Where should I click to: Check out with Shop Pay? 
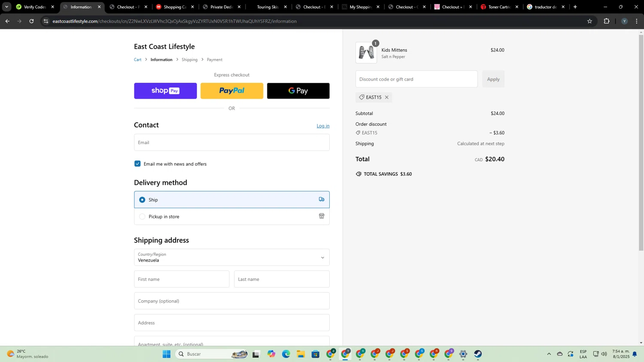(165, 91)
